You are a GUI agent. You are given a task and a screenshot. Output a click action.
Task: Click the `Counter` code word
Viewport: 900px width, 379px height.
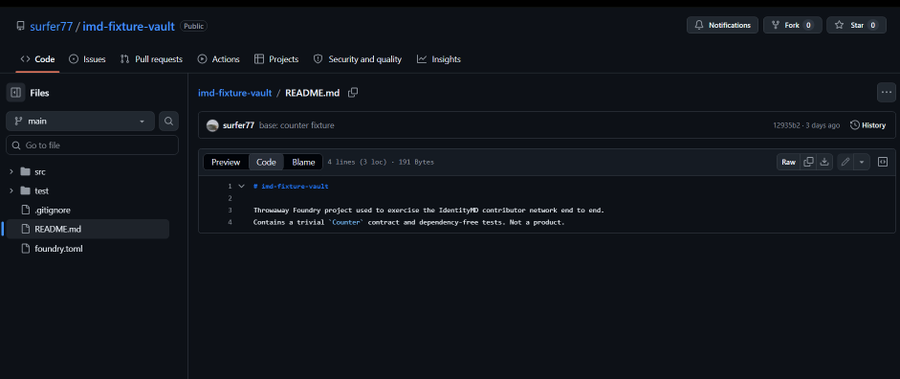coord(346,222)
